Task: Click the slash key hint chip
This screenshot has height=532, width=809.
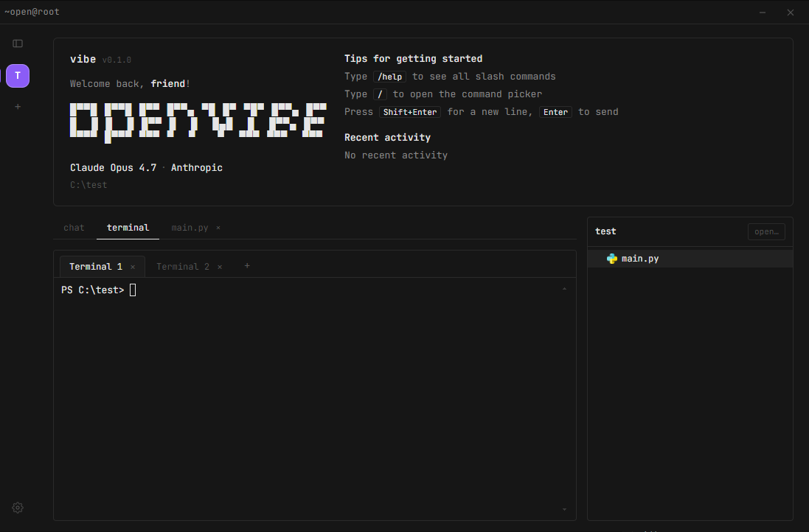Action: 380,94
